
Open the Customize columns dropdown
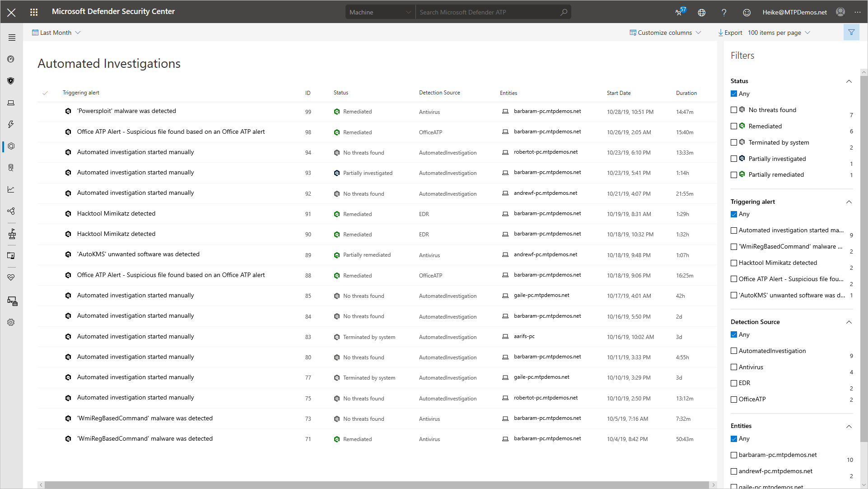point(665,33)
